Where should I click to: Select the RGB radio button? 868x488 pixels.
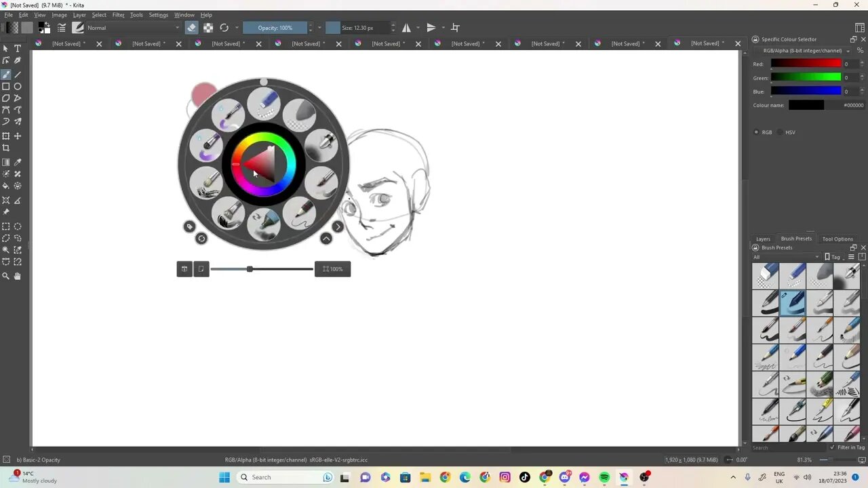point(757,132)
